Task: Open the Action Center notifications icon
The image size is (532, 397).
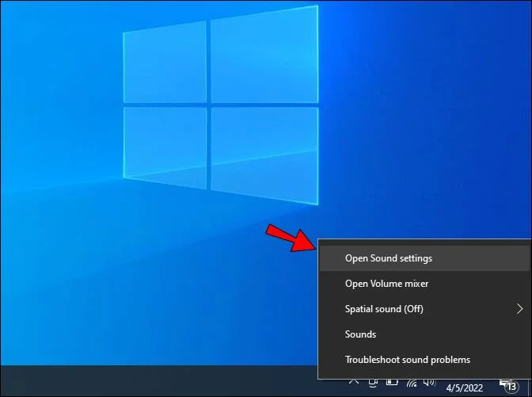Action: (509, 385)
